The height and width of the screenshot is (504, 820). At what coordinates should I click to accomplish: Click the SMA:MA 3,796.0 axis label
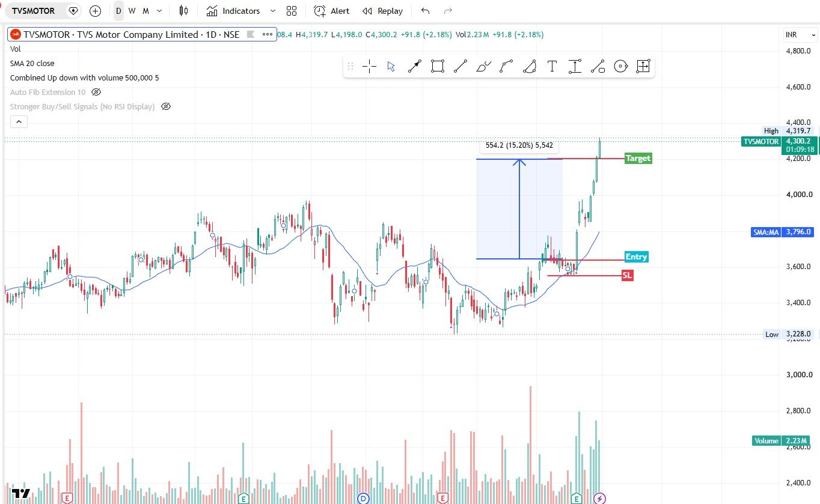pyautogui.click(x=782, y=232)
